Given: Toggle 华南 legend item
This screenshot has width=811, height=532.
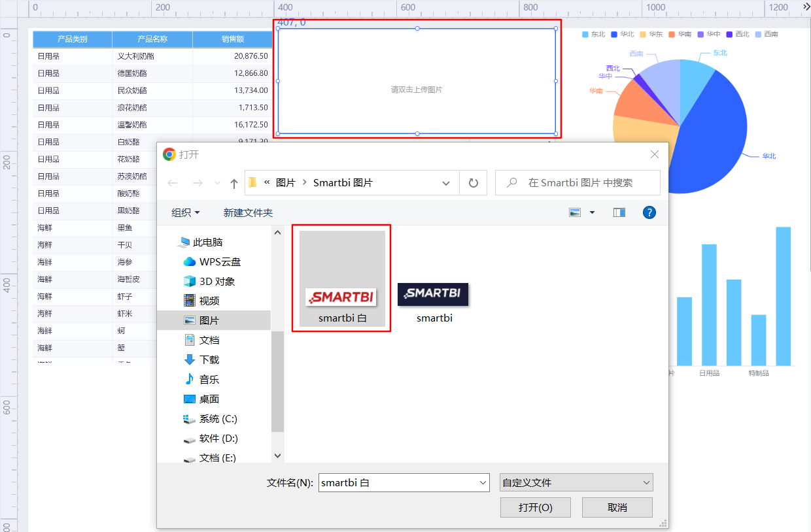Looking at the screenshot, I should tap(680, 34).
